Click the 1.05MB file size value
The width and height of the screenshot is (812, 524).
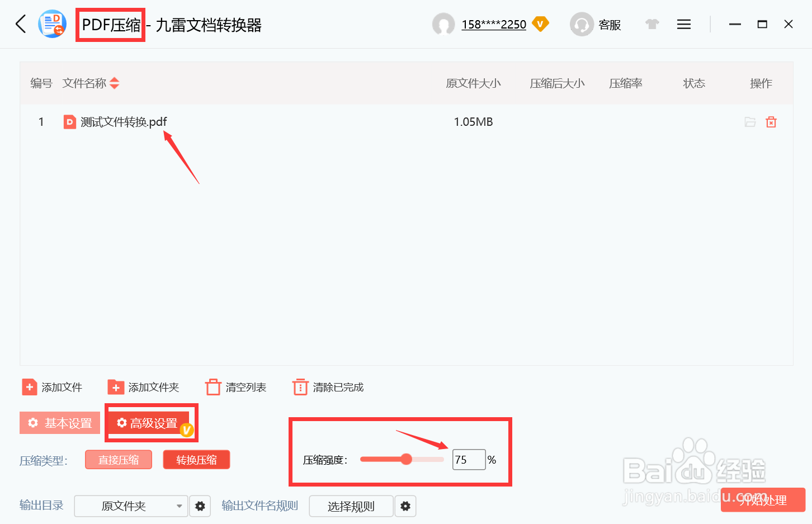tap(473, 122)
